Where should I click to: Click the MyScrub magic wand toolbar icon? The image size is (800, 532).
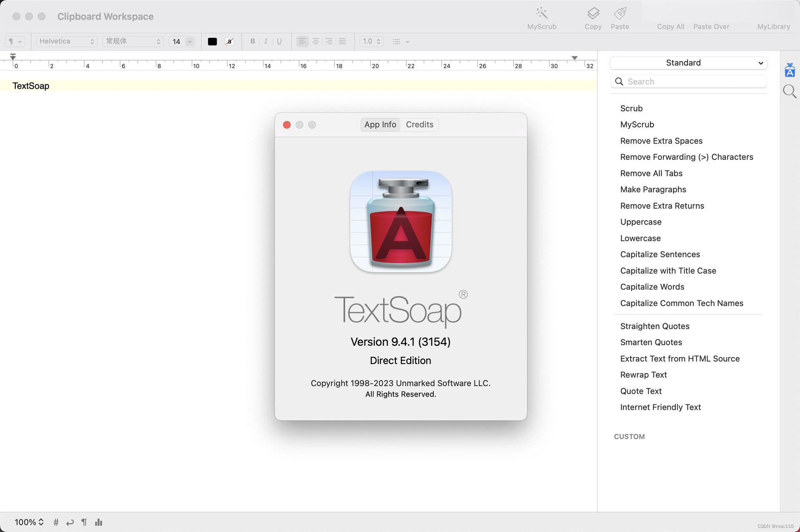click(542, 13)
